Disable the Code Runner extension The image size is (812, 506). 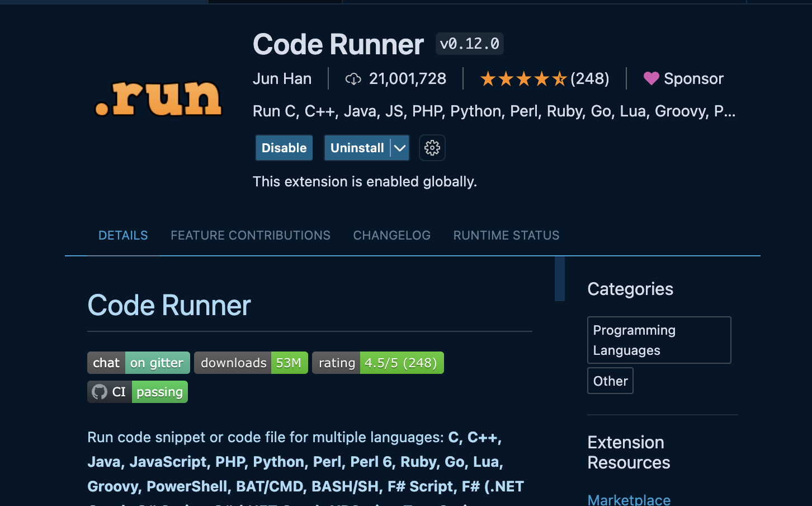(x=284, y=148)
